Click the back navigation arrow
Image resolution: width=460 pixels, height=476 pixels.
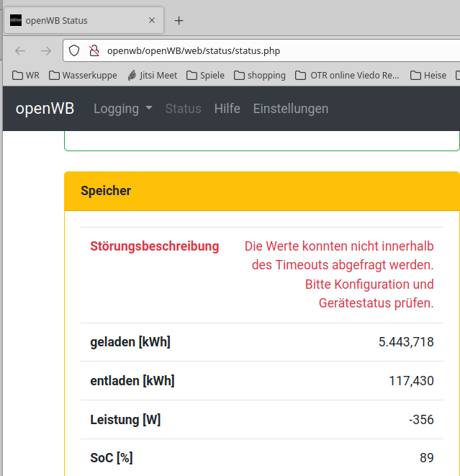[20, 50]
